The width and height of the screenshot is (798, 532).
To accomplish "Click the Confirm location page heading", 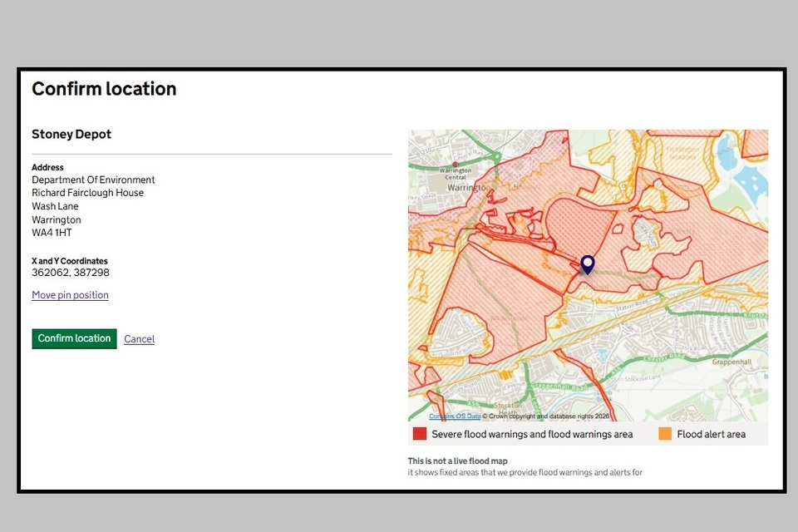I will click(x=104, y=89).
